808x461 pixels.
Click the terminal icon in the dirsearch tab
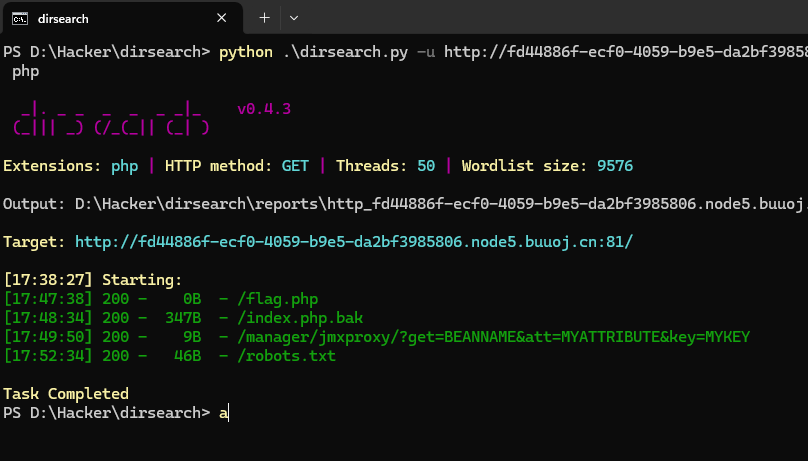(19, 18)
